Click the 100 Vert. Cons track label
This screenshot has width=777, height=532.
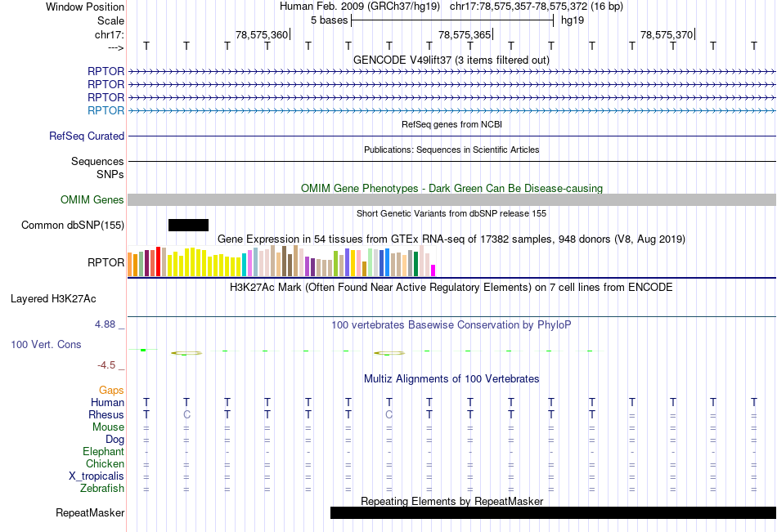click(46, 344)
